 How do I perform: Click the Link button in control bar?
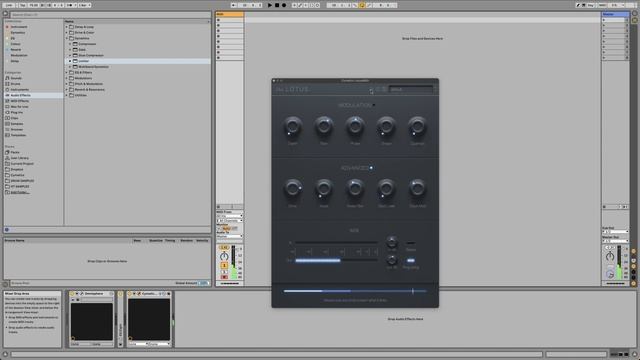[x=9, y=5]
